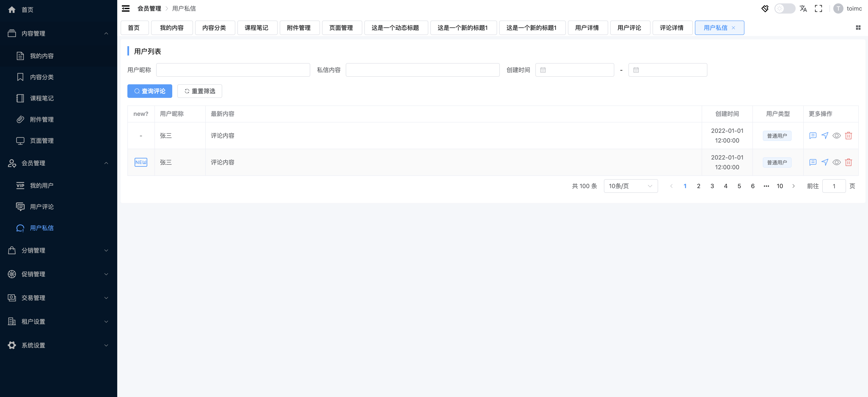Click the start date picker field
The height and width of the screenshot is (397, 868).
coord(575,70)
